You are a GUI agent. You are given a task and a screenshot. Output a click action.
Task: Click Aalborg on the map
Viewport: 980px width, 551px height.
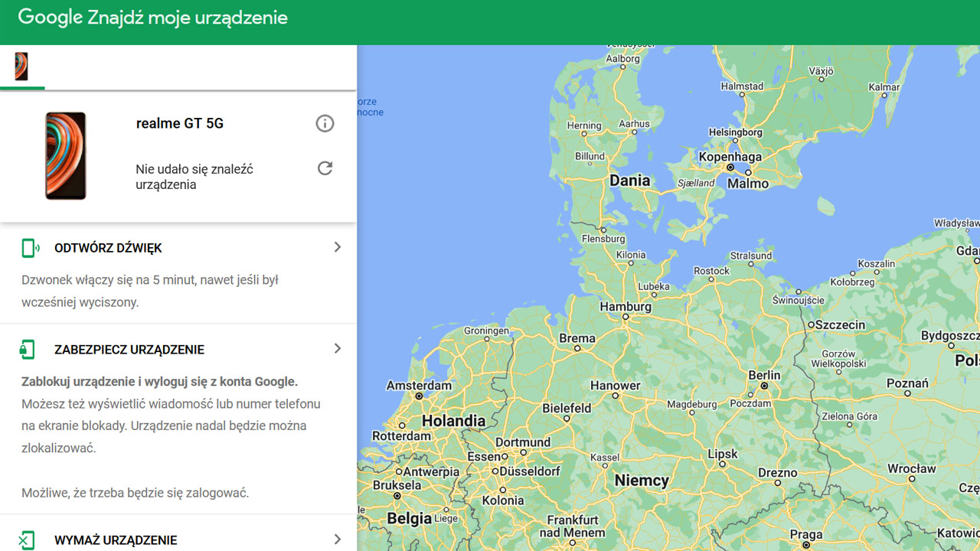[x=622, y=59]
